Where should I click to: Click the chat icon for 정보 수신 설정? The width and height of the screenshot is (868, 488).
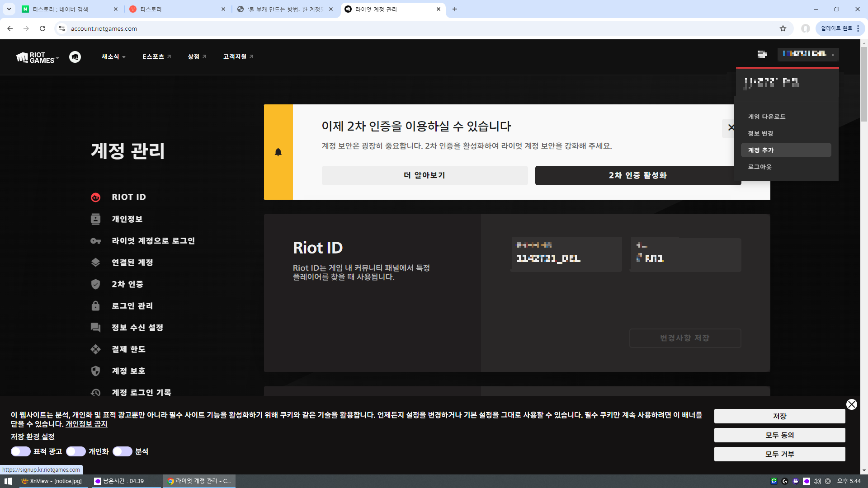[x=95, y=328]
